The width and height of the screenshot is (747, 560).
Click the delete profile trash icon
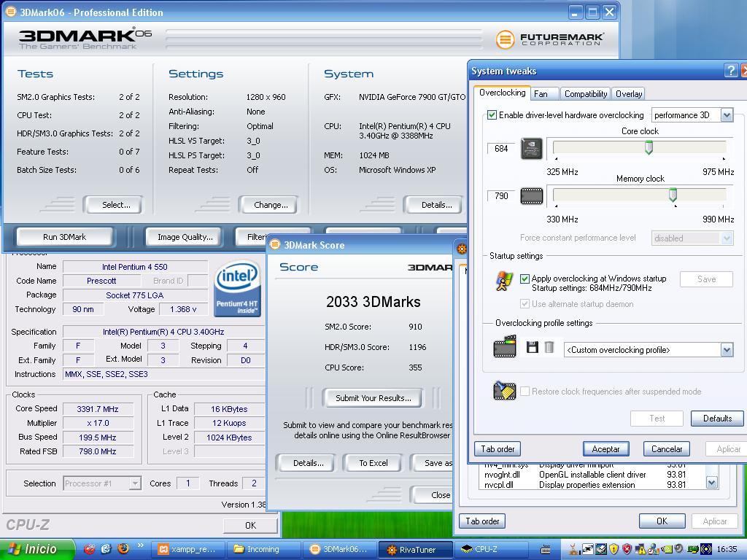[549, 348]
